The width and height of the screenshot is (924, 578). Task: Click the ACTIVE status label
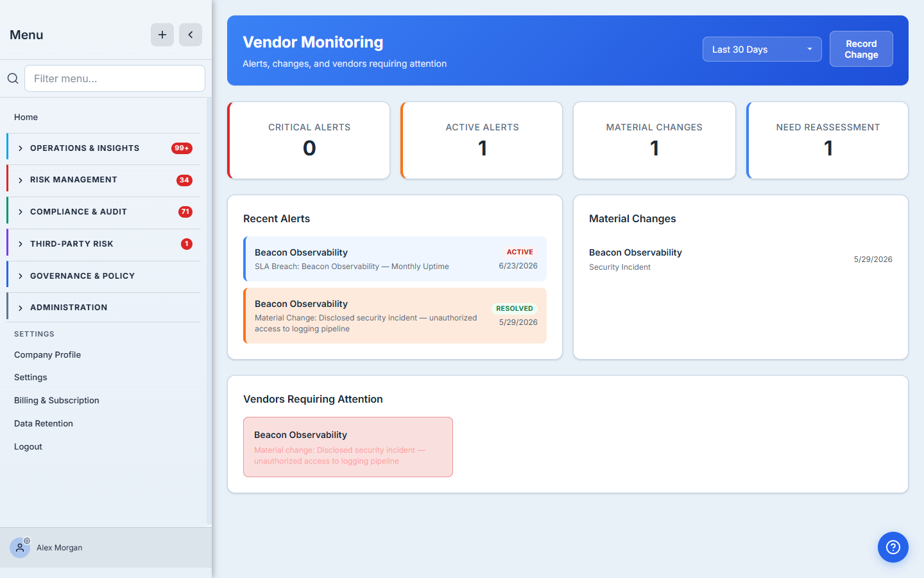click(x=520, y=252)
